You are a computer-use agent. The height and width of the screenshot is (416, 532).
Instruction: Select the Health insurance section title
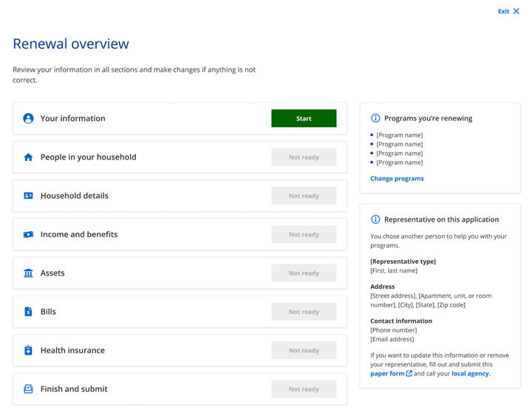point(72,350)
